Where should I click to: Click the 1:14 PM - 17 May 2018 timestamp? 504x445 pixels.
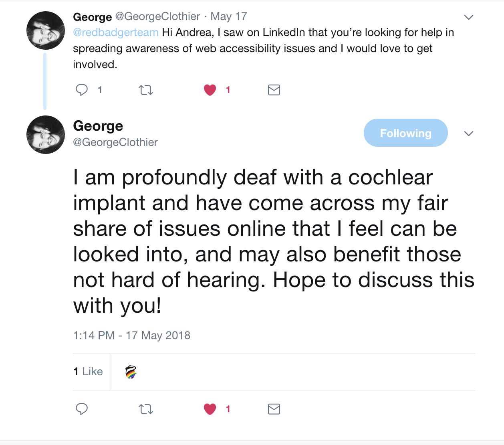point(132,335)
